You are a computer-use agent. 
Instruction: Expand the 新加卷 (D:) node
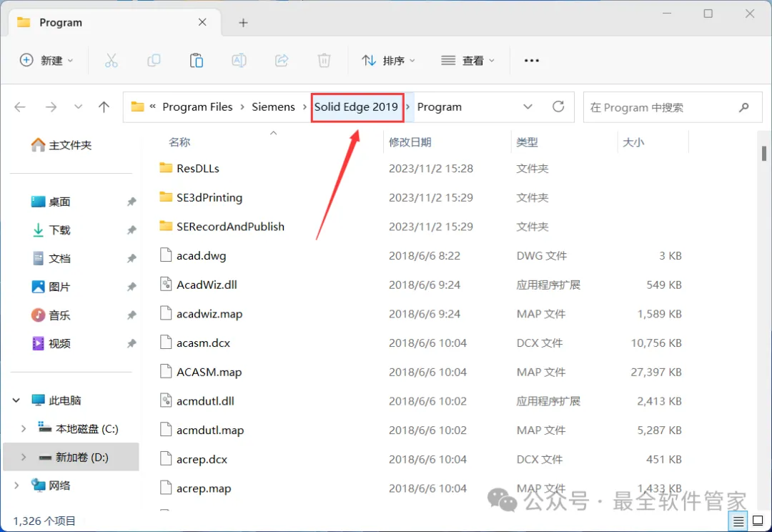(23, 457)
